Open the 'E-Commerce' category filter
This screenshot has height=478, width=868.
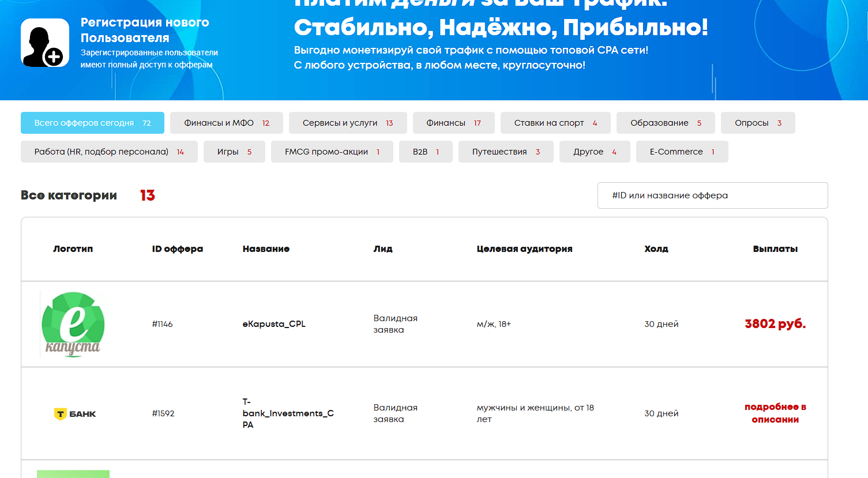point(682,151)
